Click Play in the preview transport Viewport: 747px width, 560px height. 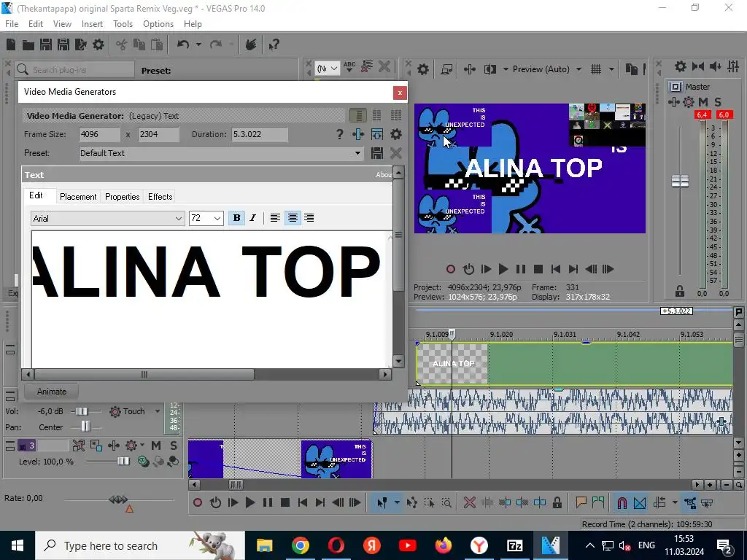503,269
